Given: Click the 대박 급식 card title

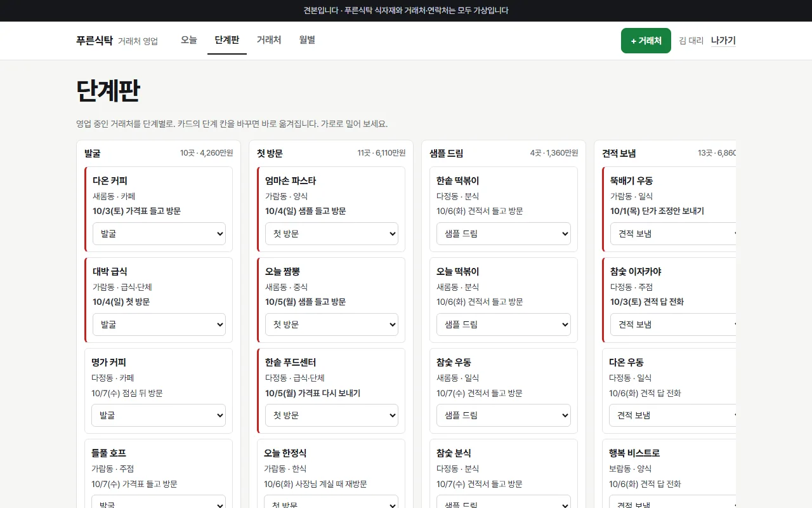Looking at the screenshot, I should point(110,272).
